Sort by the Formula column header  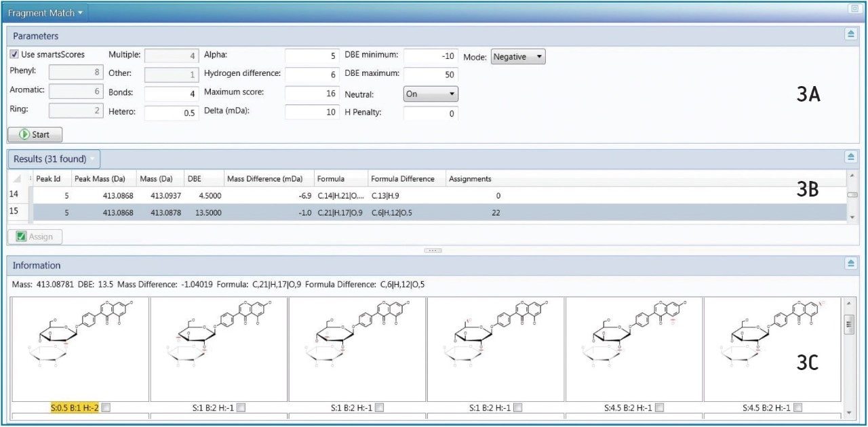[340, 179]
